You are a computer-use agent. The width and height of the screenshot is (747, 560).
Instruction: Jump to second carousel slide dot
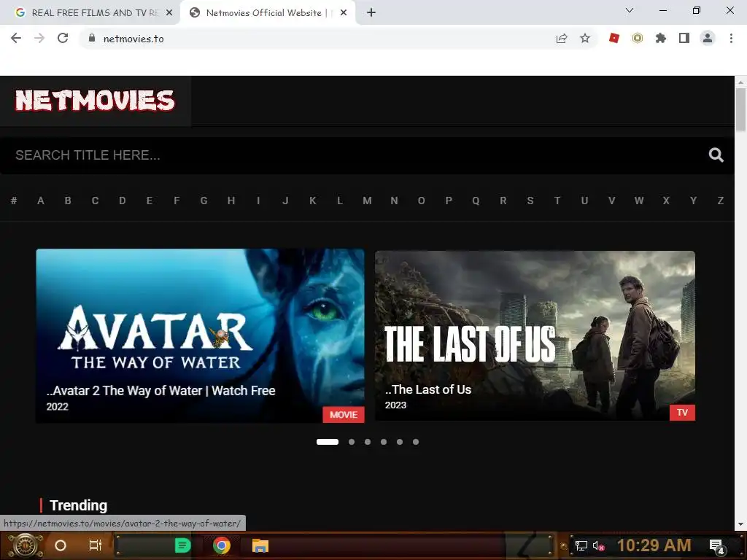click(x=352, y=442)
